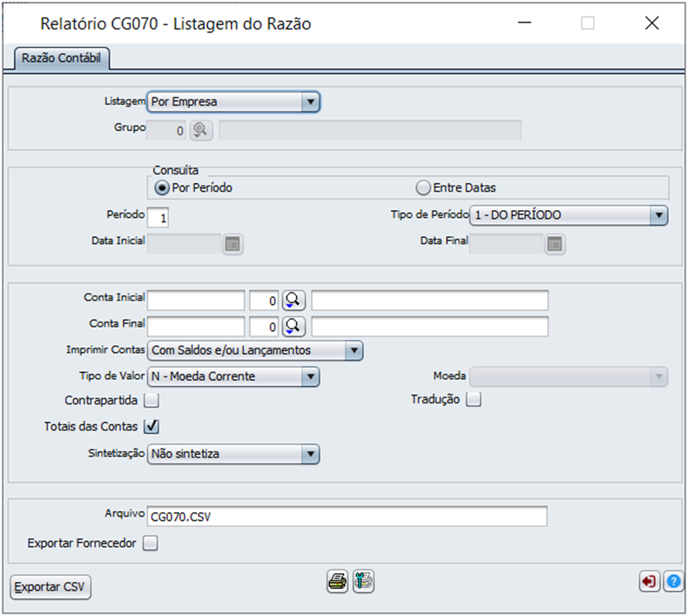Enable the Contrapartida checkbox

152,401
